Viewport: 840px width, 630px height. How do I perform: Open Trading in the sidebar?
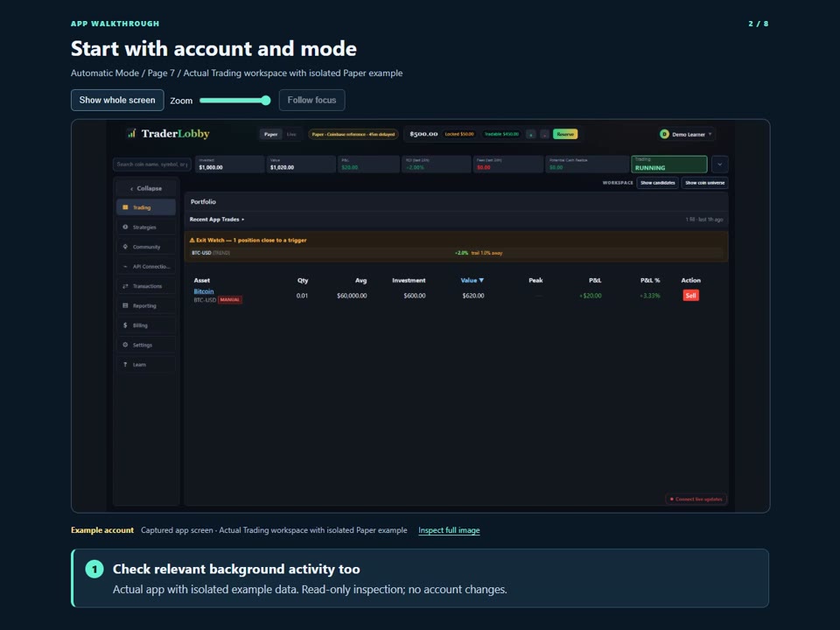(146, 207)
